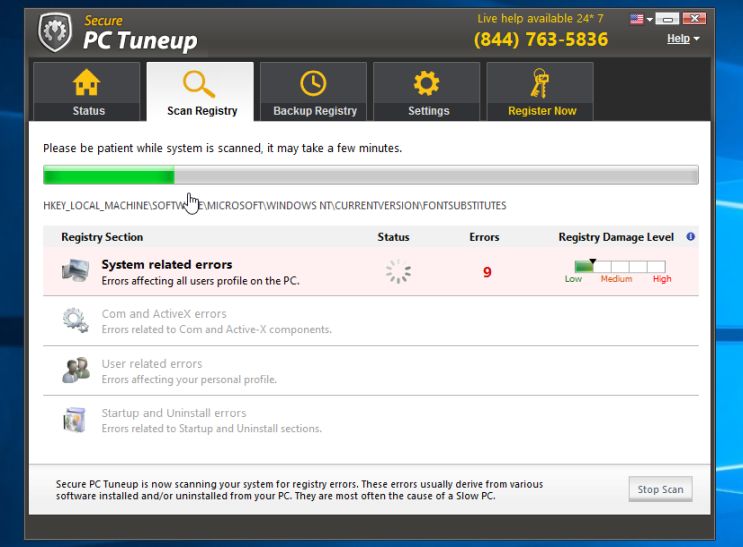This screenshot has width=743, height=547.
Task: Click the Errors column header
Action: pos(484,237)
